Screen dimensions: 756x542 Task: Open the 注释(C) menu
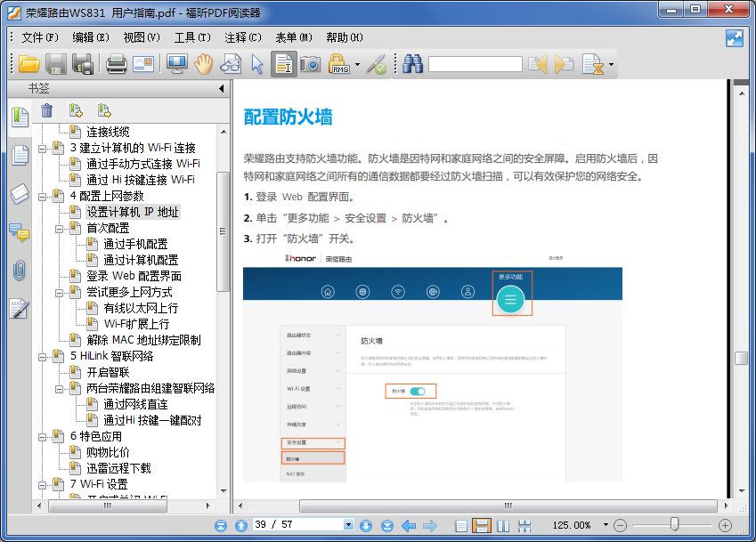(243, 37)
